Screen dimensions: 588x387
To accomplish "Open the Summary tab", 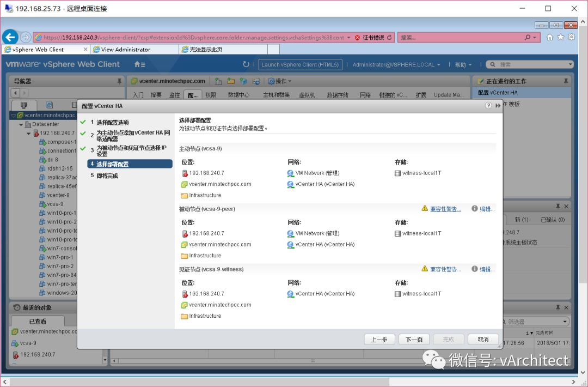I will tap(156, 95).
